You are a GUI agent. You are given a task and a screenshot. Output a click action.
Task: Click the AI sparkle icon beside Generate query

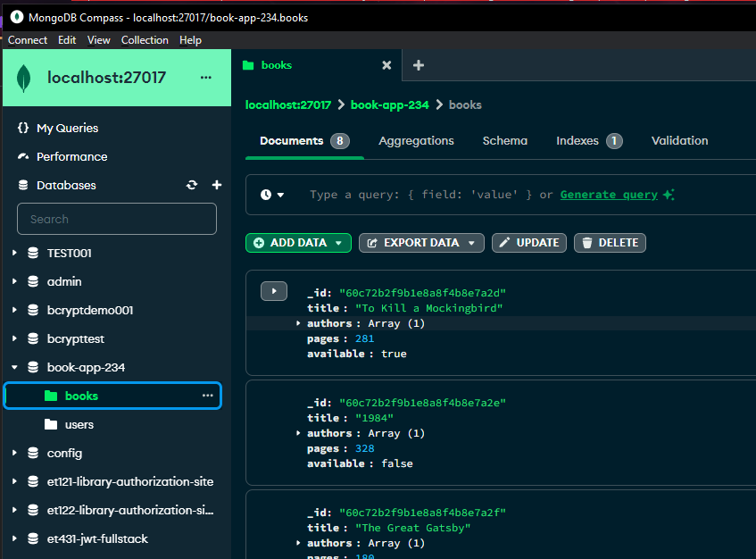(669, 195)
